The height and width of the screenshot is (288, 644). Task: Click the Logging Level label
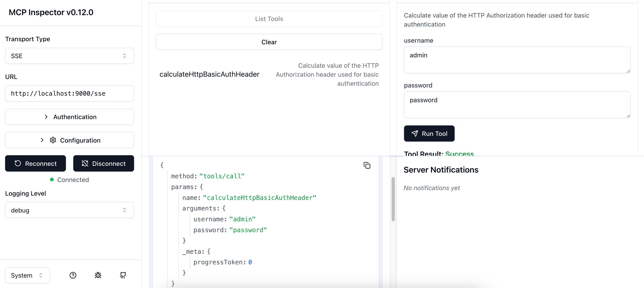tap(26, 193)
